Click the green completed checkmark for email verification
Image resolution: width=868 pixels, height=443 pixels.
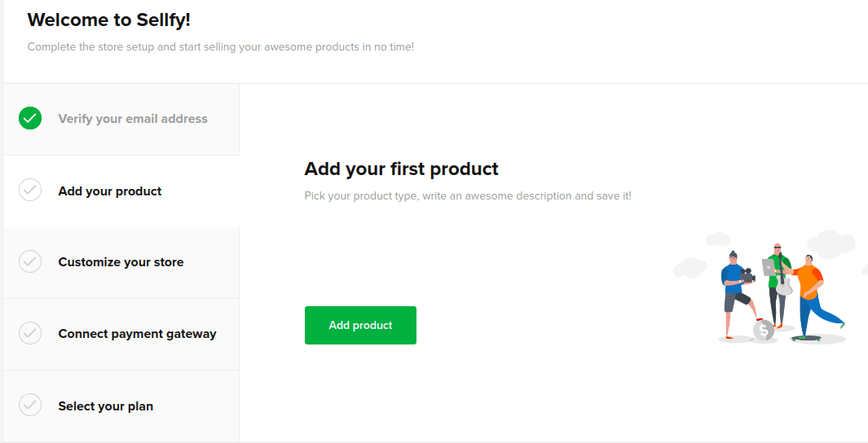[30, 118]
